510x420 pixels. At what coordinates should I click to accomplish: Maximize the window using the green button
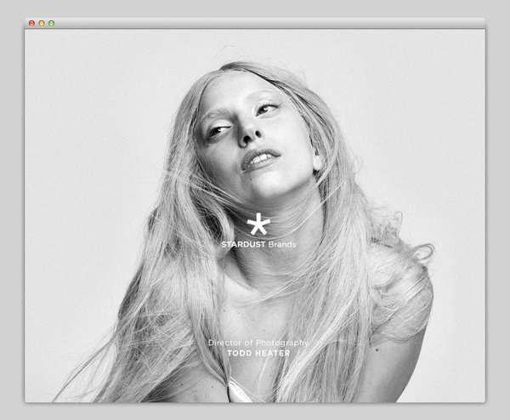51,23
